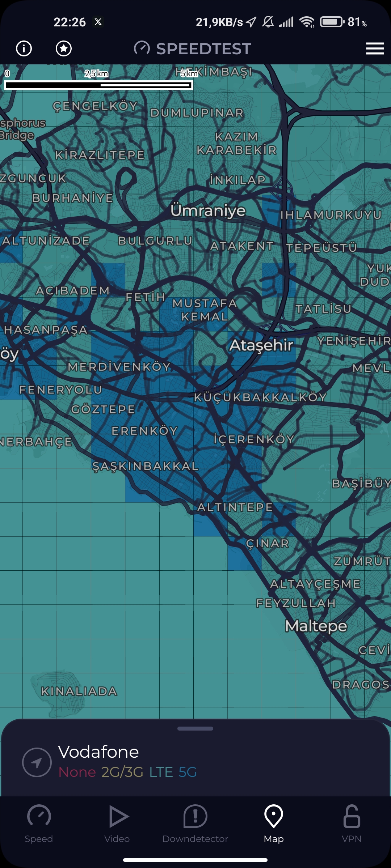The image size is (391, 868).
Task: Tap the KINALIADA island label
Action: 79,692
